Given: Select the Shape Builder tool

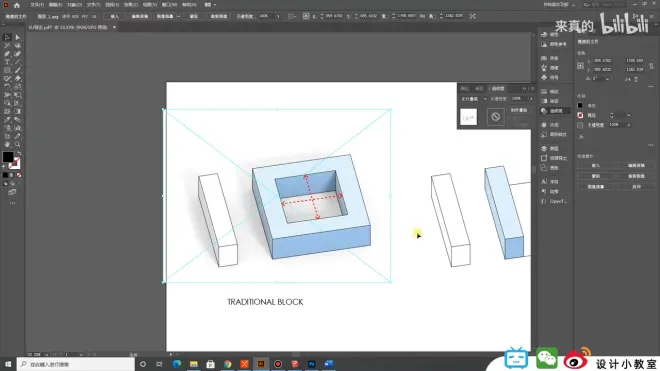Looking at the screenshot, I should click(7, 103).
